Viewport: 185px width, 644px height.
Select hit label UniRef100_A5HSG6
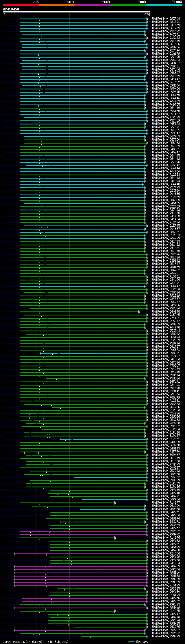coord(166,379)
